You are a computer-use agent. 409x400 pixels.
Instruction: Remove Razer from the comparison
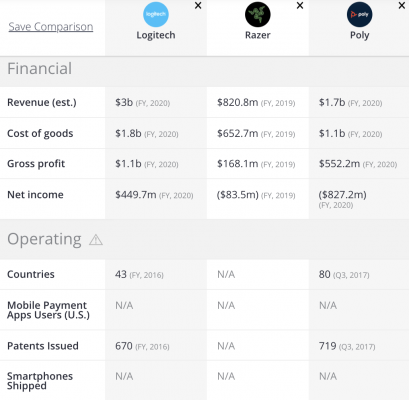[300, 6]
